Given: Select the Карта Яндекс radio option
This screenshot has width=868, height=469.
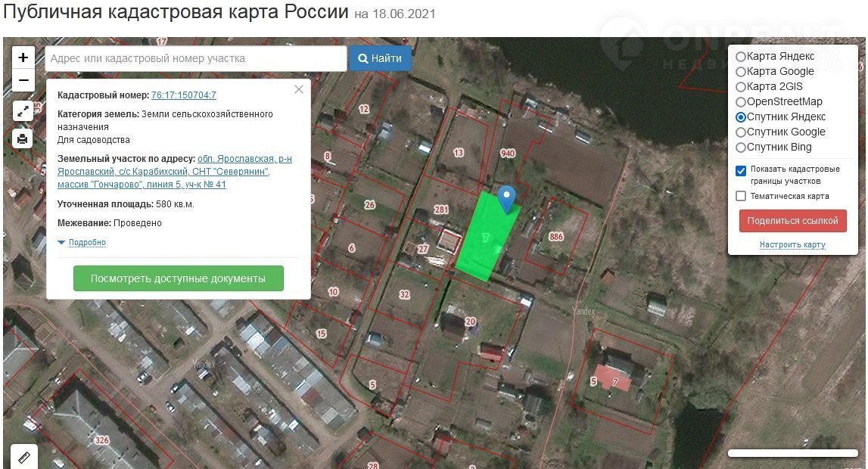Looking at the screenshot, I should click(x=741, y=57).
